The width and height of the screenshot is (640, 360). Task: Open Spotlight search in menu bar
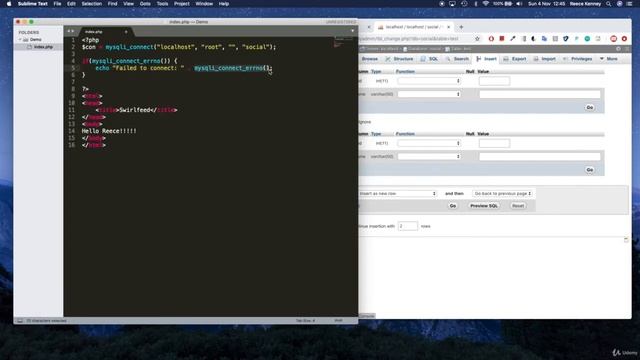(x=608, y=4)
